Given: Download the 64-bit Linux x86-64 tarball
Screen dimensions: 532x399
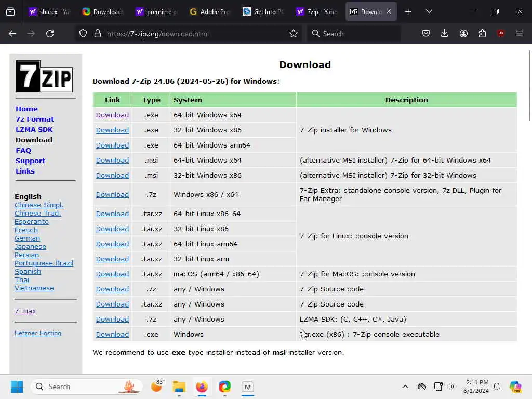Looking at the screenshot, I should point(112,214).
